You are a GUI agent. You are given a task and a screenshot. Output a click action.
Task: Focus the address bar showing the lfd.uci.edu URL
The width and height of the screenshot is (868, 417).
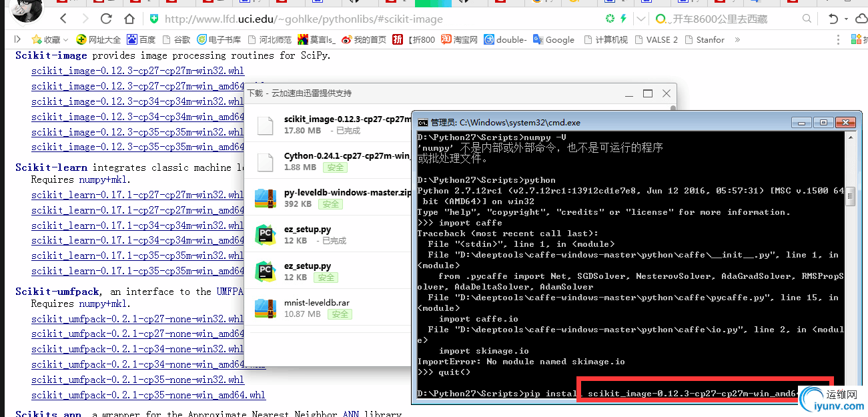304,19
